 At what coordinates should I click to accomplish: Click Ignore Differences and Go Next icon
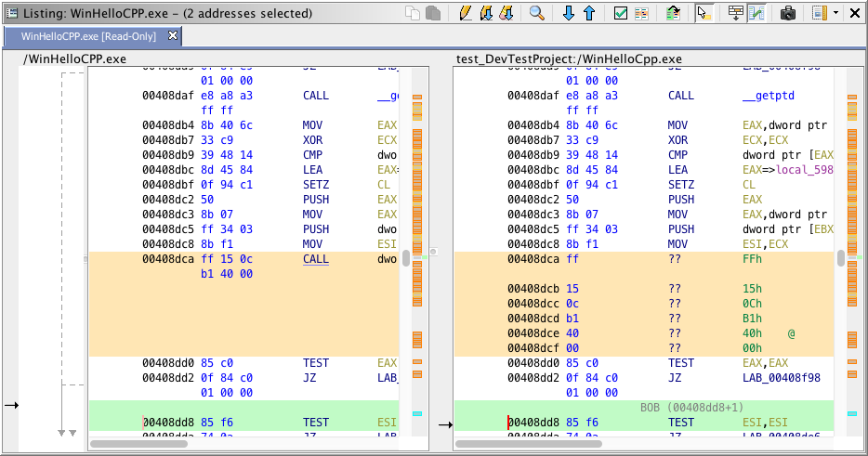pos(506,13)
